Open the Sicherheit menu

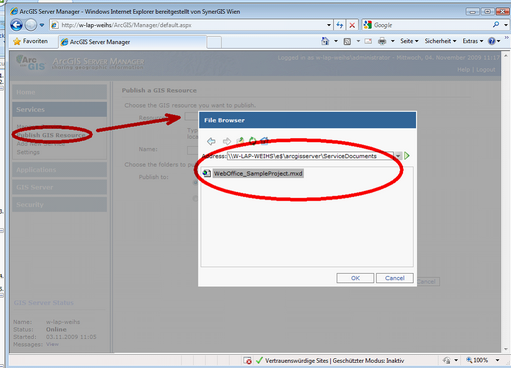pos(440,41)
